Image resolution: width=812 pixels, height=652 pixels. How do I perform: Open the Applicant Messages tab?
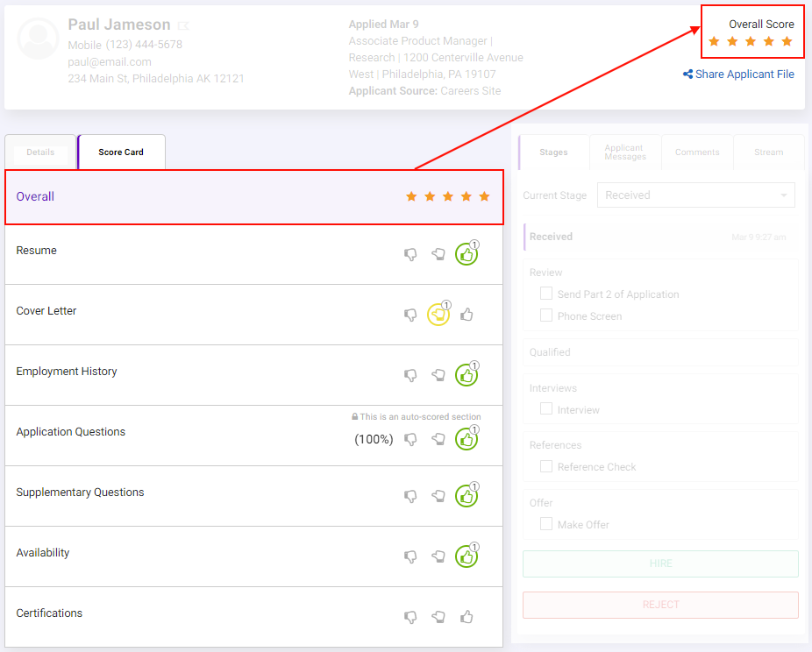coord(625,152)
